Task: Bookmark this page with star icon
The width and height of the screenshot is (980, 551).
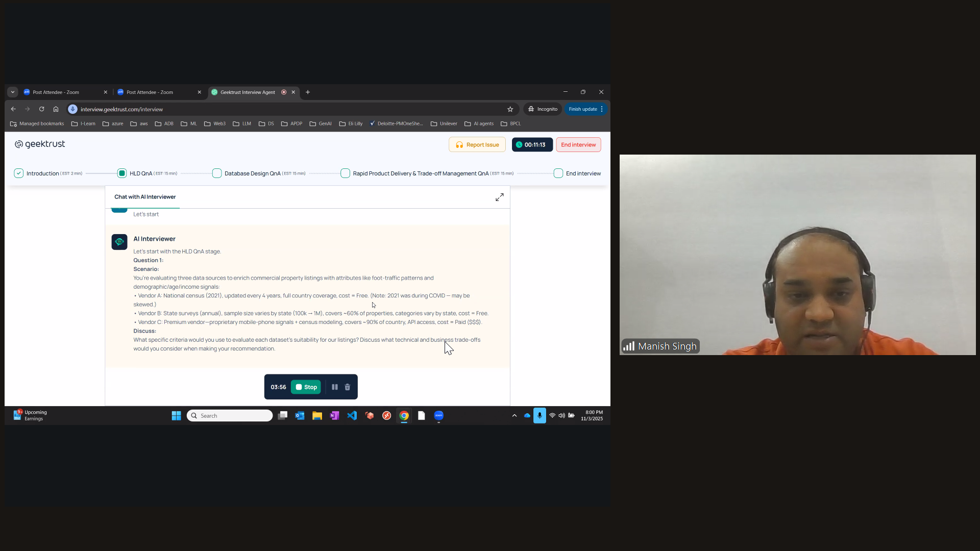Action: (x=510, y=109)
